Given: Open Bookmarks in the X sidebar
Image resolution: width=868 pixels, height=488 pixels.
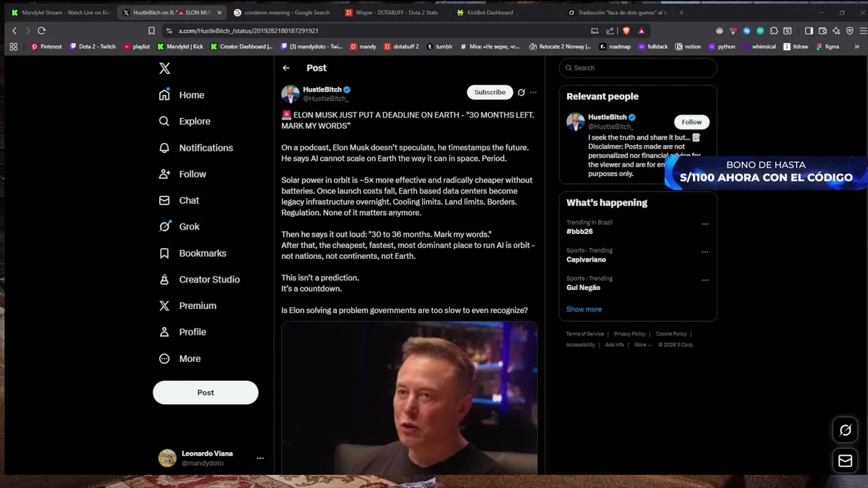Looking at the screenshot, I should click(192, 253).
